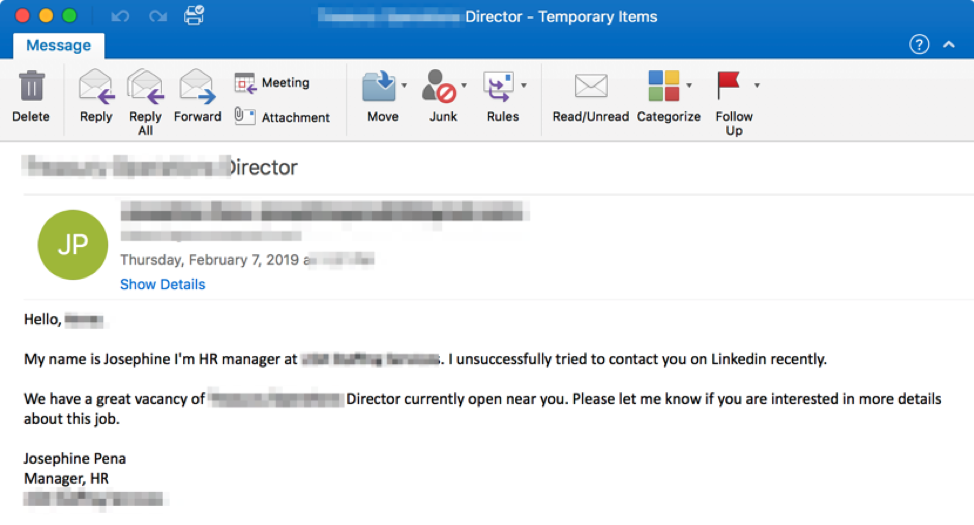Move the email to a folder
The width and height of the screenshot is (974, 525).
380,96
